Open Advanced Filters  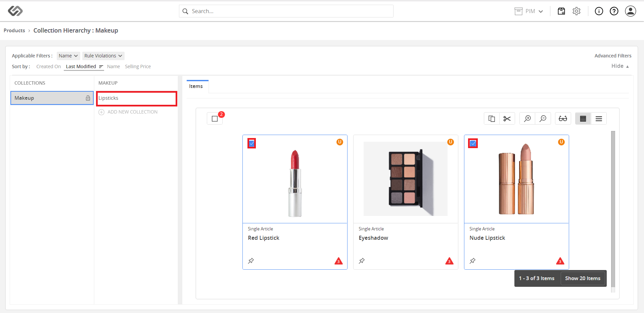point(613,56)
